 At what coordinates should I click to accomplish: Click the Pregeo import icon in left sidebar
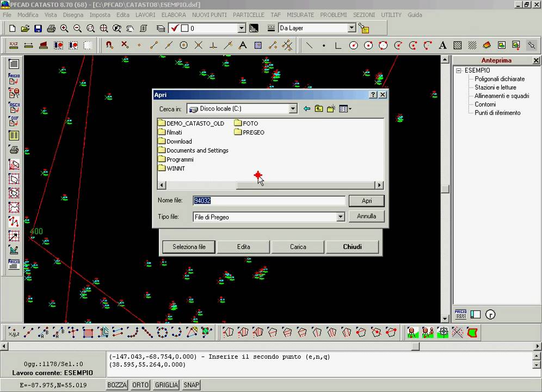14,78
